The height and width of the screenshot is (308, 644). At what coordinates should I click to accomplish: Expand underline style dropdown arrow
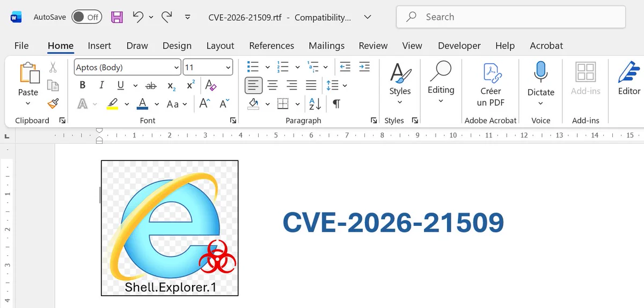[135, 86]
